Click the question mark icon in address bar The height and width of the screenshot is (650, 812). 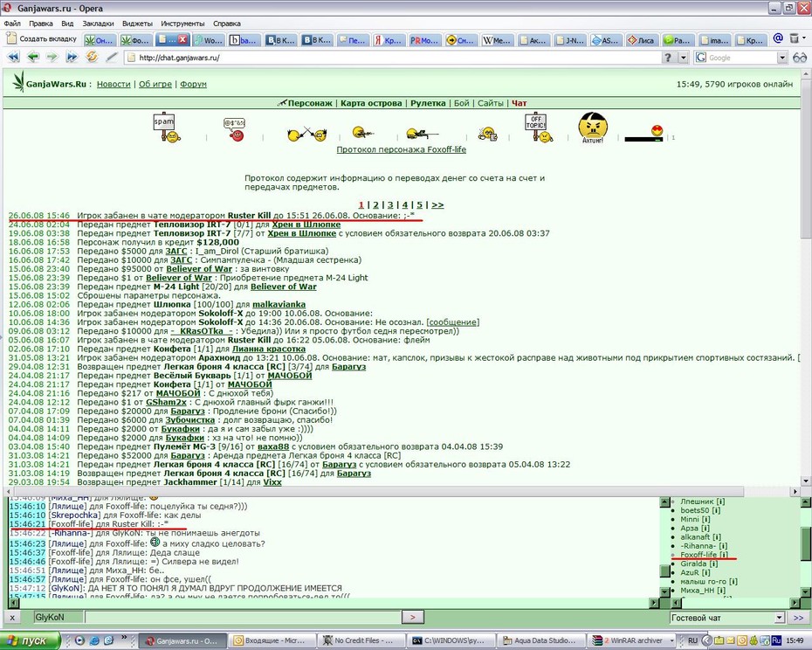click(x=669, y=58)
